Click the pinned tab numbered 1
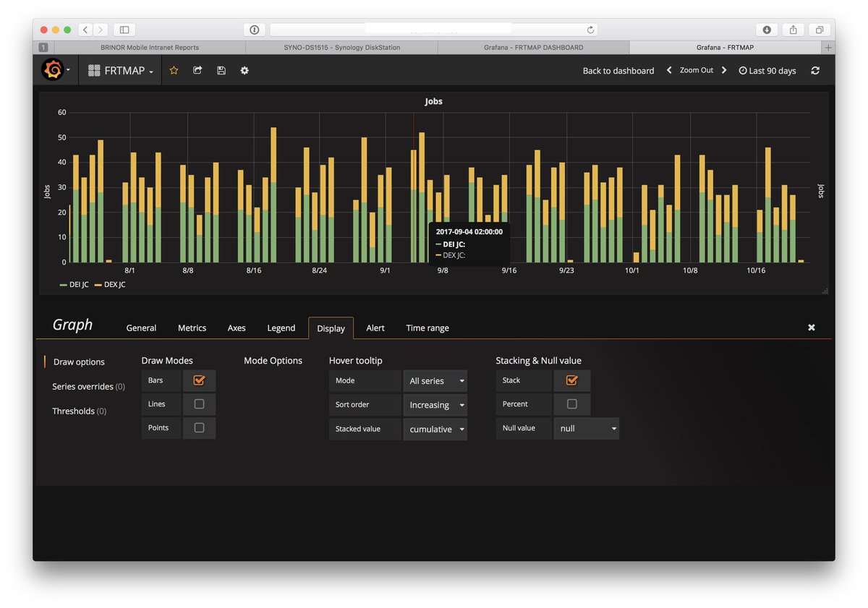 click(43, 47)
